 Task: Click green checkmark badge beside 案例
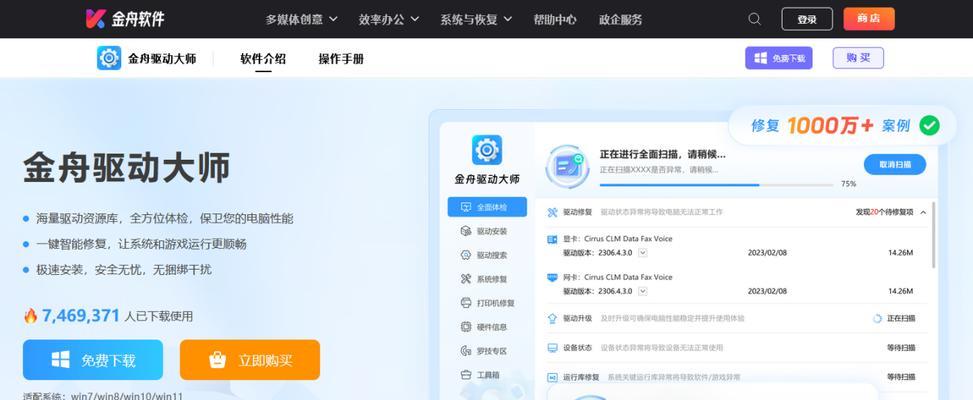[x=929, y=125]
